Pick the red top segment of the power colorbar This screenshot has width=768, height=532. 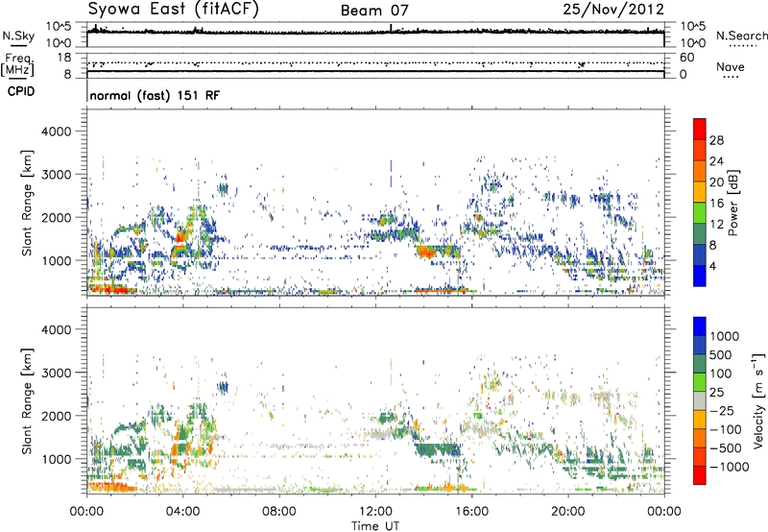pyautogui.click(x=700, y=129)
